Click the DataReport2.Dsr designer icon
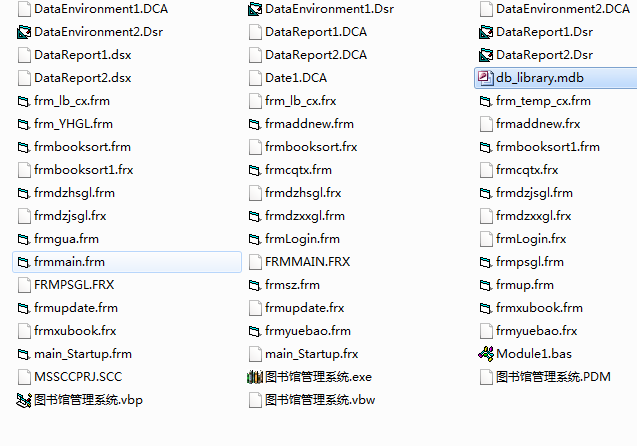 [x=486, y=55]
